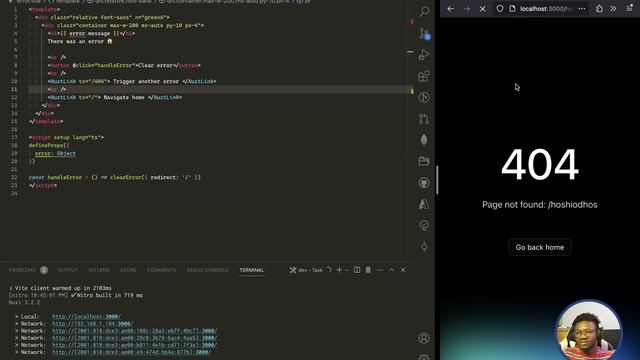Click the large 404 heading

[540, 164]
